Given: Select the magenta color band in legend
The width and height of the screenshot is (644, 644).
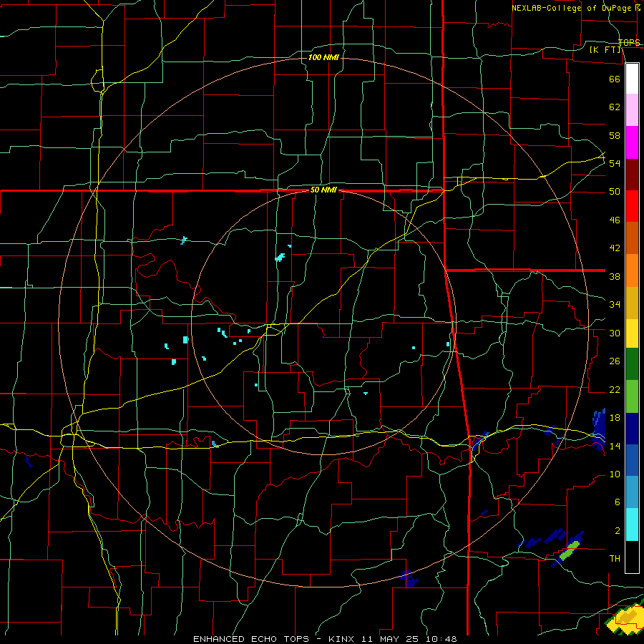Looking at the screenshot, I should pos(632,142).
